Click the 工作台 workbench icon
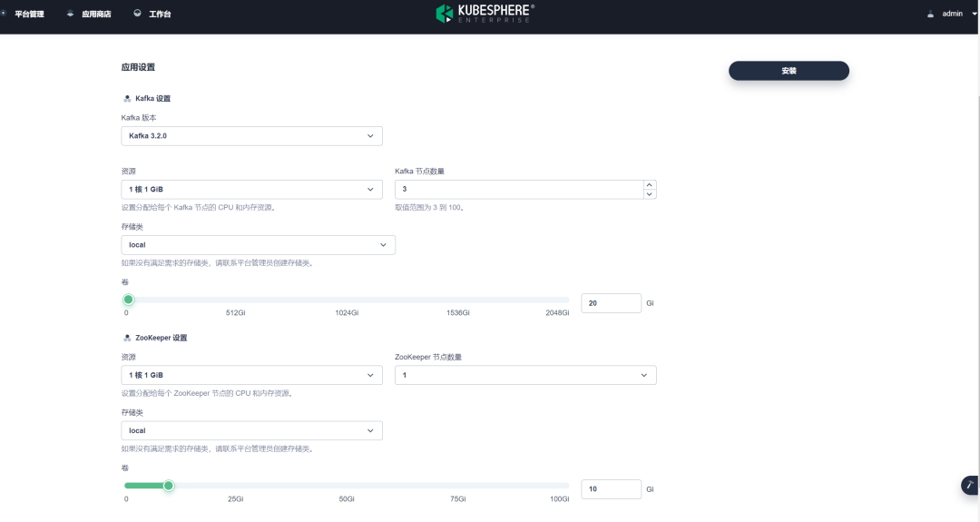Image resolution: width=980 pixels, height=522 pixels. [x=137, y=13]
